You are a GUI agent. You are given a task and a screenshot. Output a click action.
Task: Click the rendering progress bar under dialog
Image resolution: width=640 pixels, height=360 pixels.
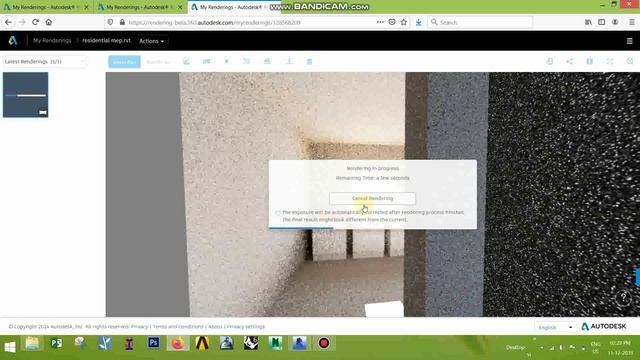tap(372, 228)
